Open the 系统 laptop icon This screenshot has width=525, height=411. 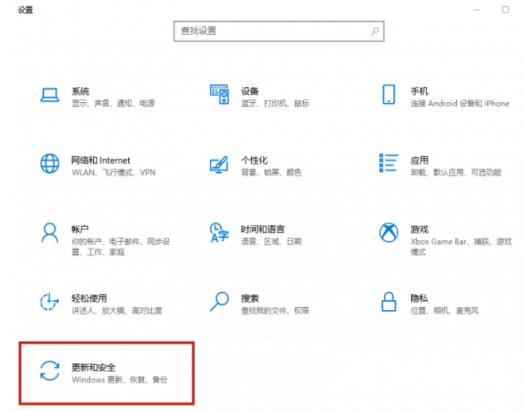tap(50, 95)
